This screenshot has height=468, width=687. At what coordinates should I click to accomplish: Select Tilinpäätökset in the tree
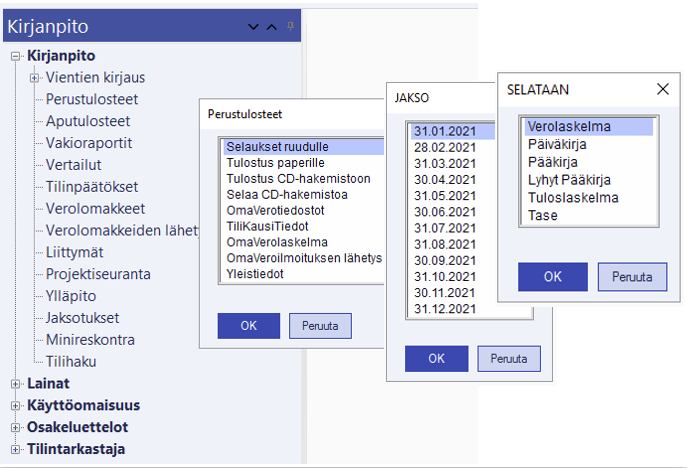92,187
